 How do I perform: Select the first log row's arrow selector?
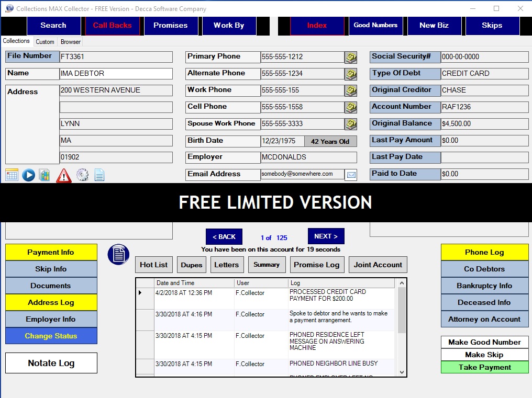[140, 293]
